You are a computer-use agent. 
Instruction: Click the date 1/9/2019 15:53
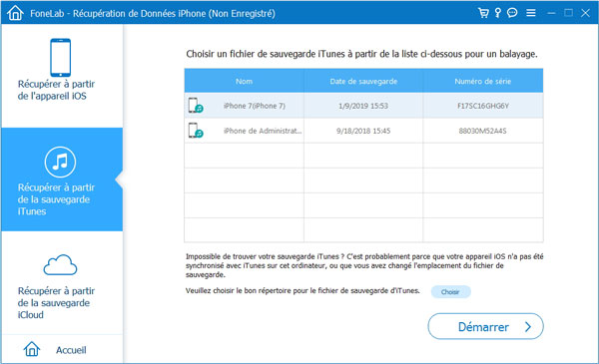[363, 106]
